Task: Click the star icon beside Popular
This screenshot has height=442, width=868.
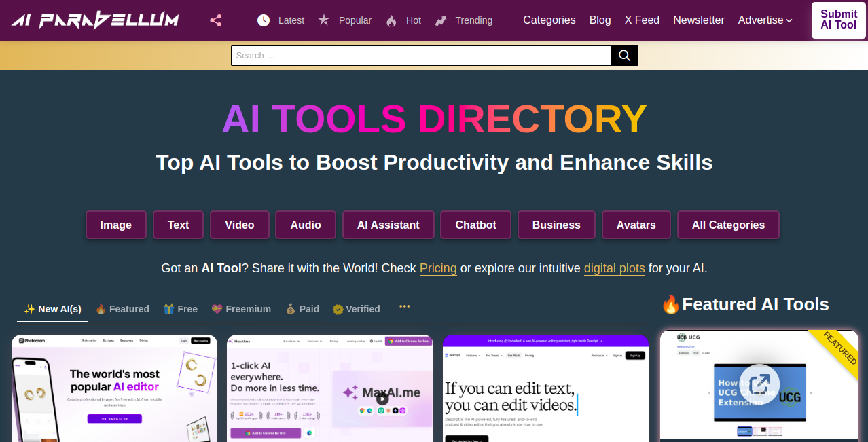Action: (324, 20)
